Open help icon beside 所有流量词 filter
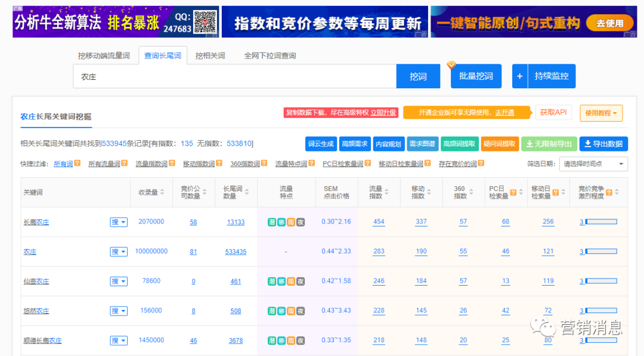This screenshot has width=644, height=356. point(125,163)
